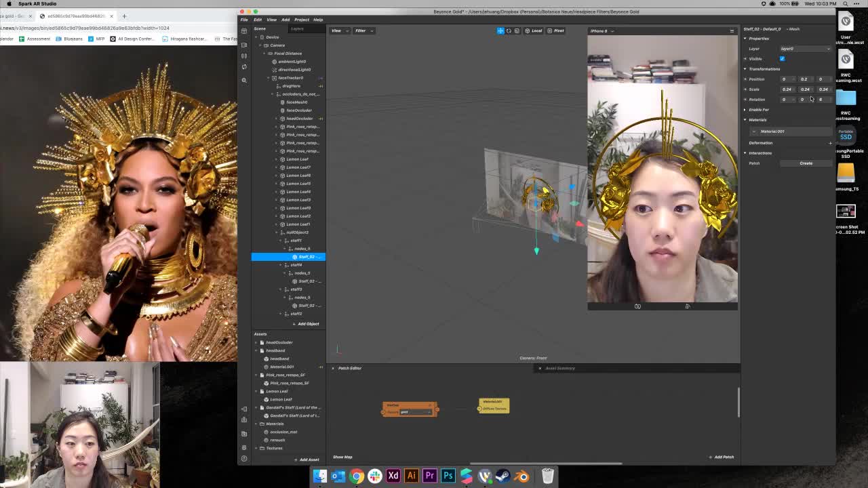Launch Premiere Pro from the dock

(429, 476)
